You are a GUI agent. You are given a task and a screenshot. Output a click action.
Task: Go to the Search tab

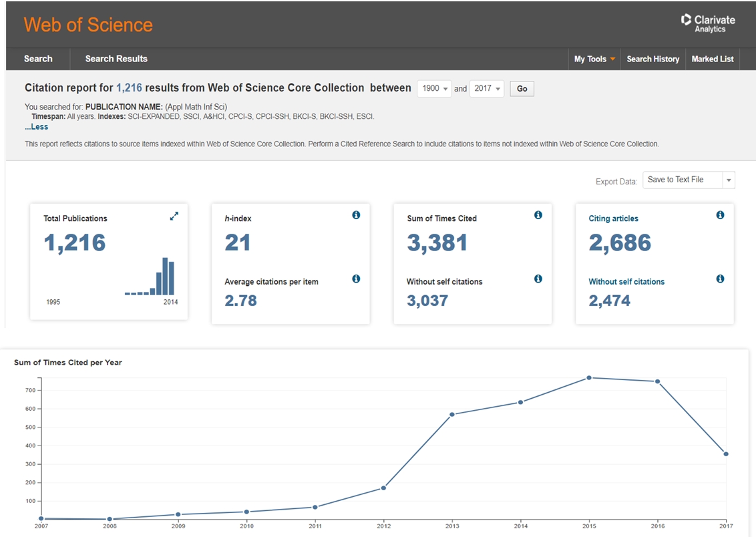[x=38, y=59]
